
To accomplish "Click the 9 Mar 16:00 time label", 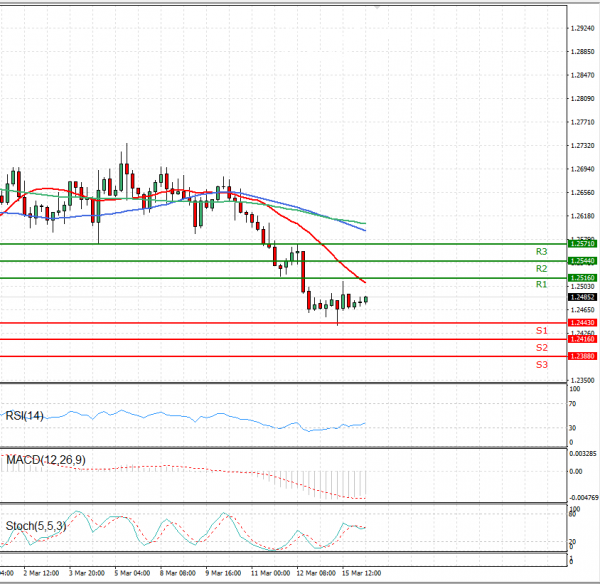I will coord(223,573).
